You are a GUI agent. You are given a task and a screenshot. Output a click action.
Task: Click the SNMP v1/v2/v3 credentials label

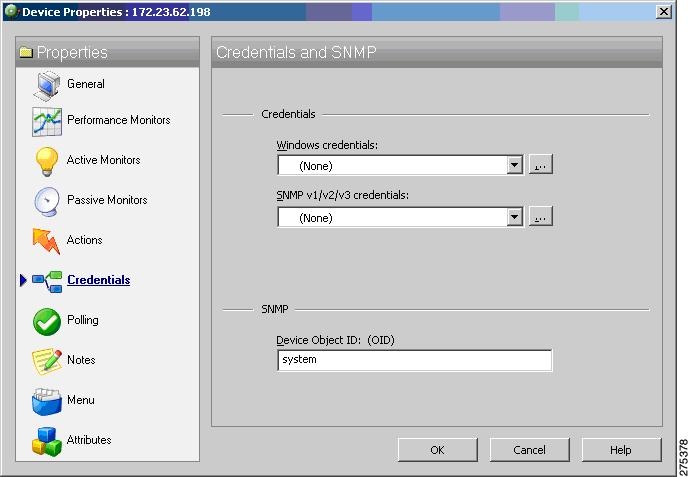(342, 195)
